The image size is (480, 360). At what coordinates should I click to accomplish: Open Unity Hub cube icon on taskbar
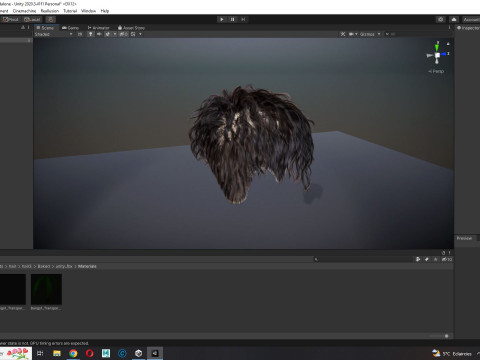[x=139, y=353]
